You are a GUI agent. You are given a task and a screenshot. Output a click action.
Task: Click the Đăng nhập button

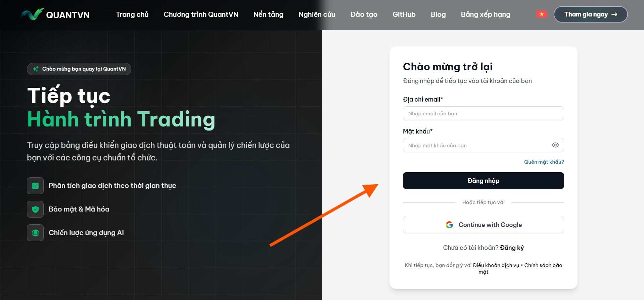483,181
